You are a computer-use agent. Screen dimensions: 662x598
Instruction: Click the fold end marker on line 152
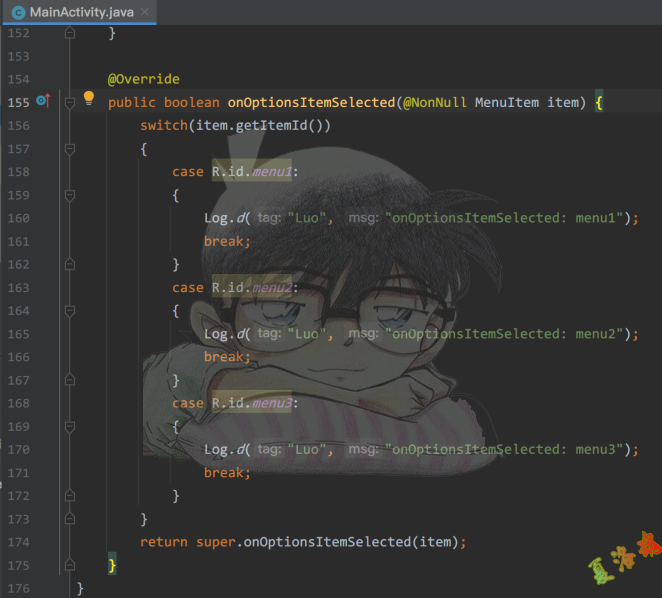pos(69,33)
